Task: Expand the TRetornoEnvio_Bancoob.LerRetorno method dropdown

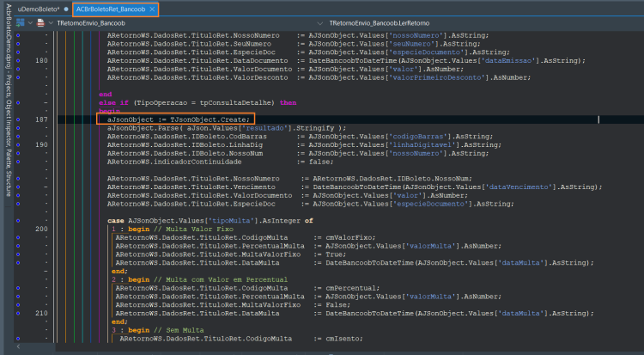Action: click(320, 23)
